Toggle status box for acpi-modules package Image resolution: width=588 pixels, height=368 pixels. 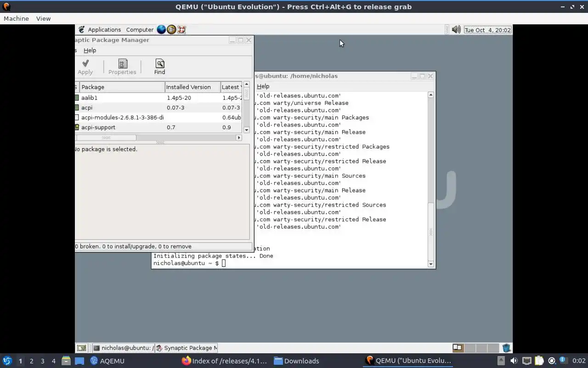(77, 117)
